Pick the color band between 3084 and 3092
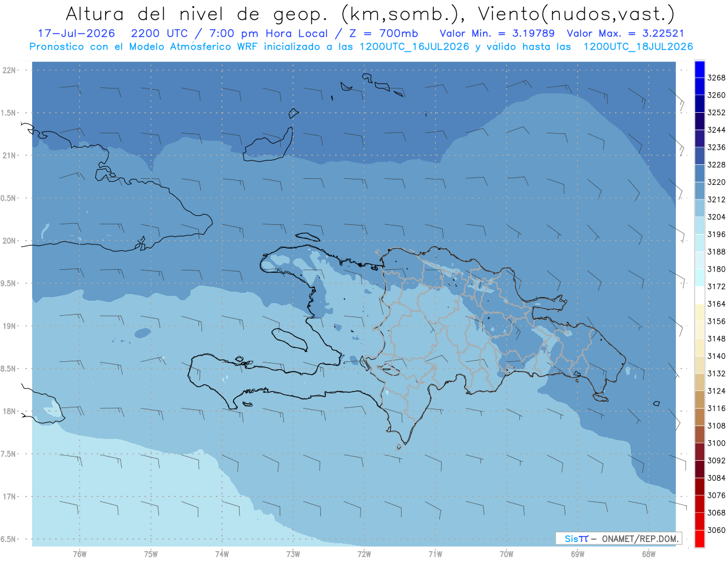This screenshot has height=562, width=728. pyautogui.click(x=699, y=469)
